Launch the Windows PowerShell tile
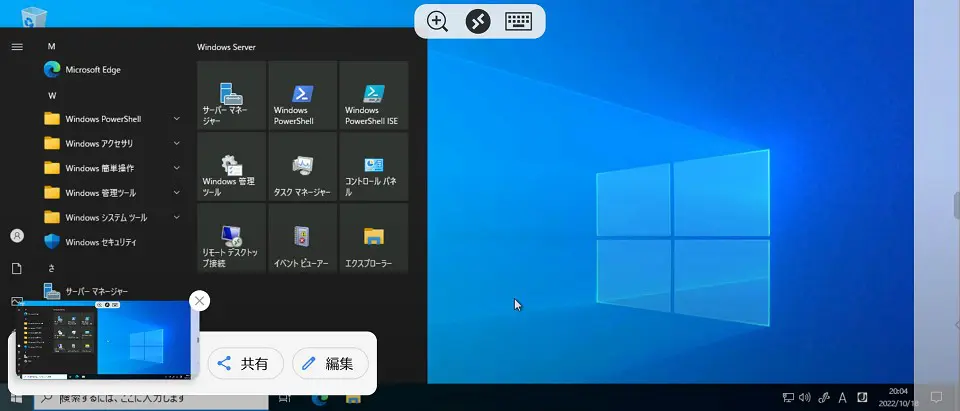This screenshot has height=411, width=960. point(303,96)
